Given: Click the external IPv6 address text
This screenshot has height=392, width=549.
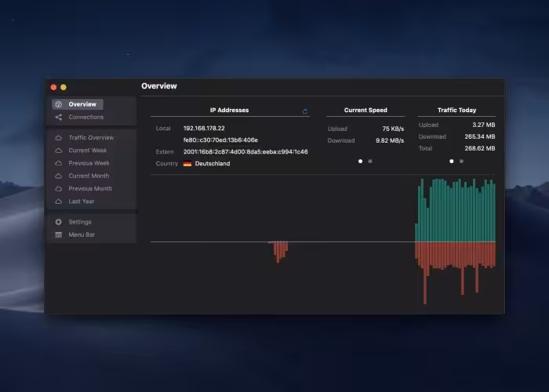Looking at the screenshot, I should 245,151.
